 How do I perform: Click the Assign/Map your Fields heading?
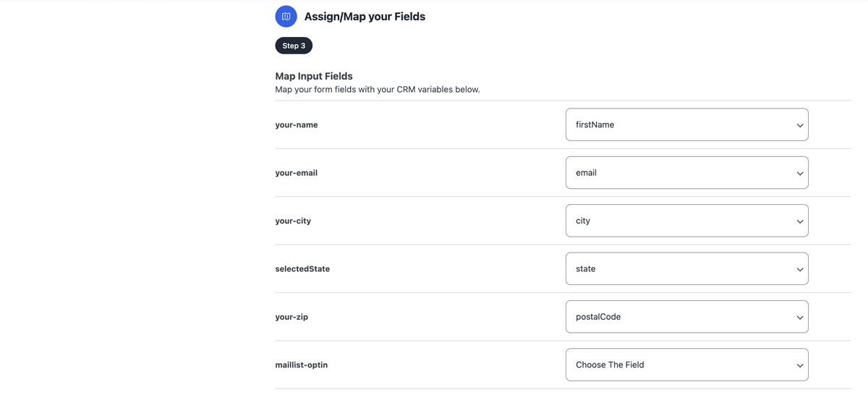tap(365, 17)
